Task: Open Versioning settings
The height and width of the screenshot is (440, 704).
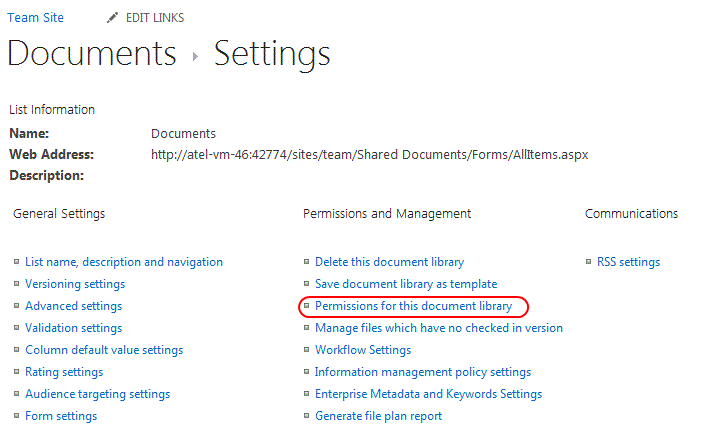Action: (x=75, y=284)
